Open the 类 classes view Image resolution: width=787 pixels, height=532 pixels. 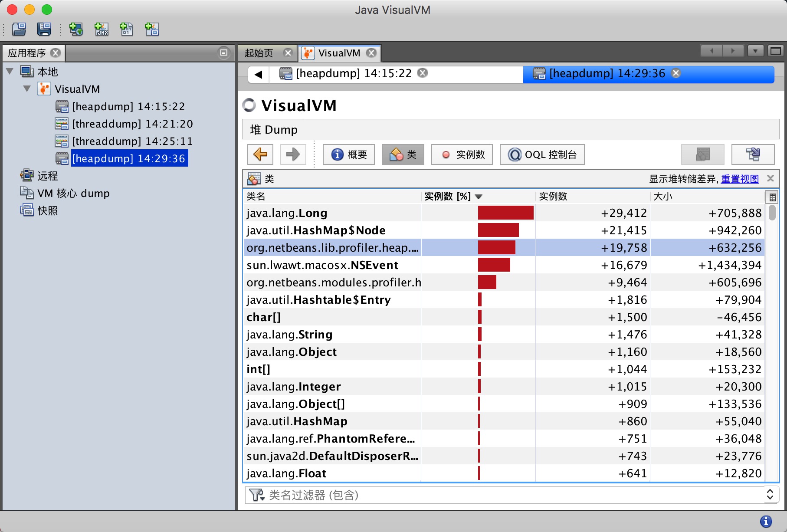pos(403,154)
